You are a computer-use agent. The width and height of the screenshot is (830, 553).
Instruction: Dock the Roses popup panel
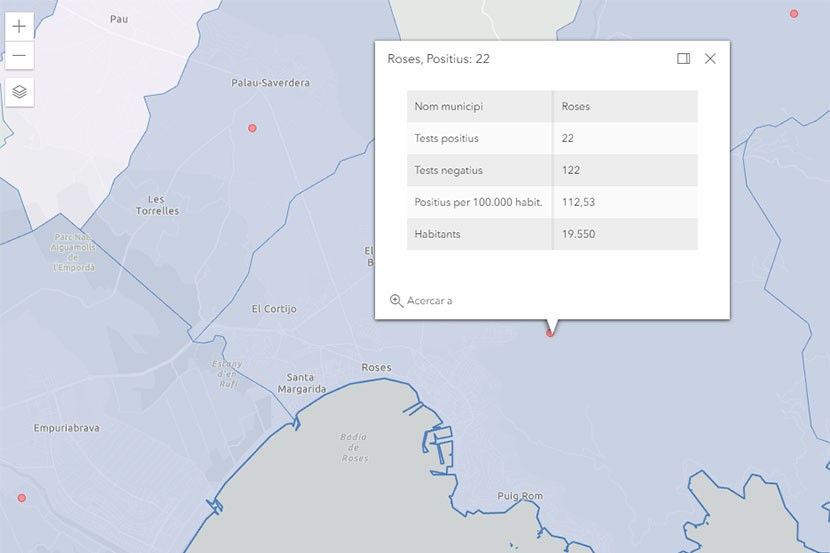click(x=683, y=58)
